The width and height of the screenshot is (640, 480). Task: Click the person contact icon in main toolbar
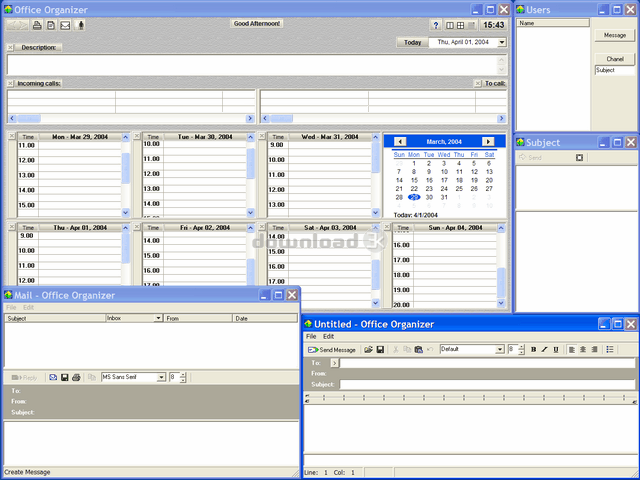tap(81, 25)
